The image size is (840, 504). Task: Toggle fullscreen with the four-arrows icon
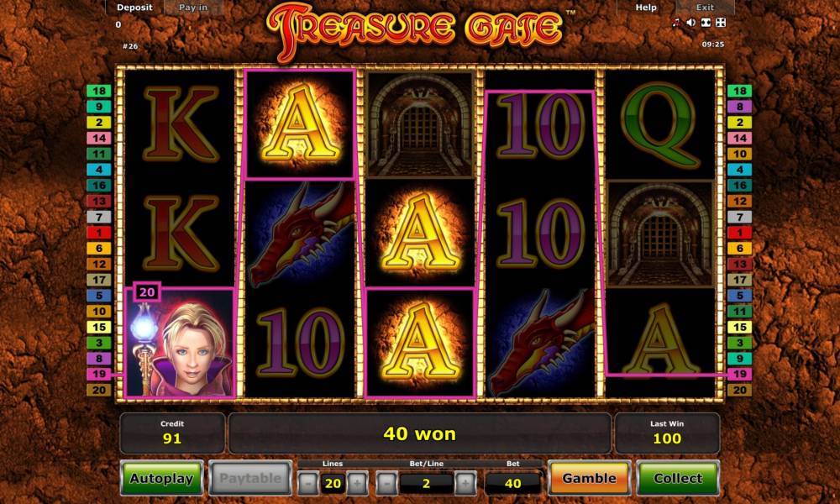pos(721,23)
